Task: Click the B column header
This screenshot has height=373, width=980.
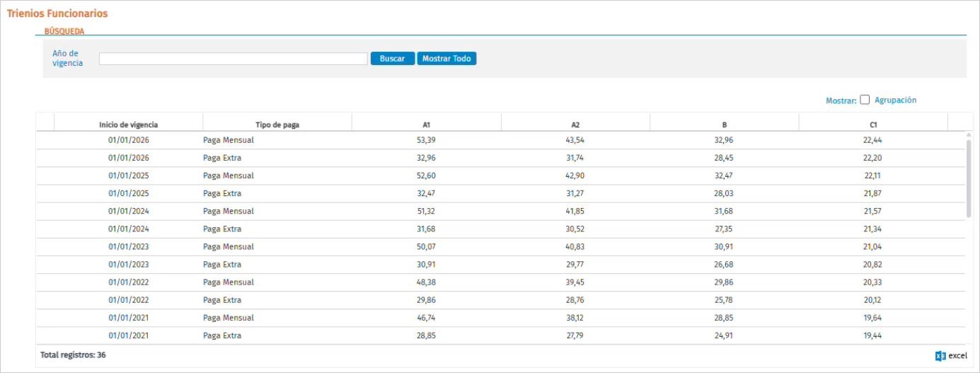Action: [725, 125]
